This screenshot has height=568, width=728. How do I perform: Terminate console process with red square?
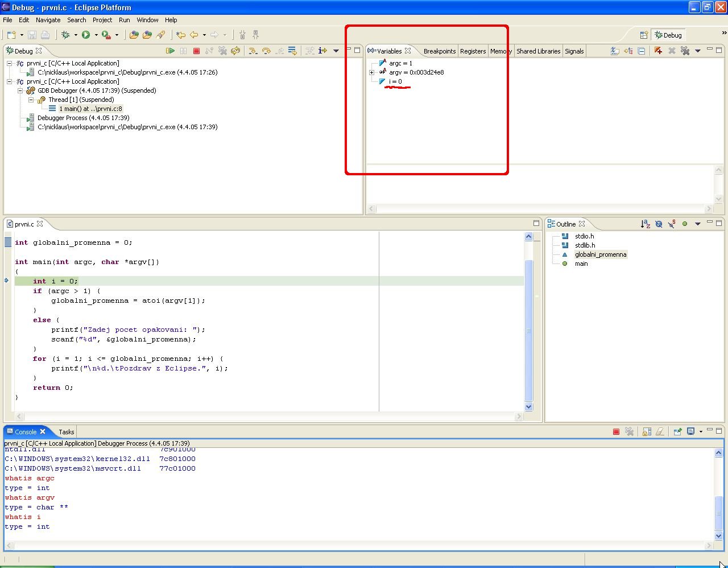[x=616, y=431]
